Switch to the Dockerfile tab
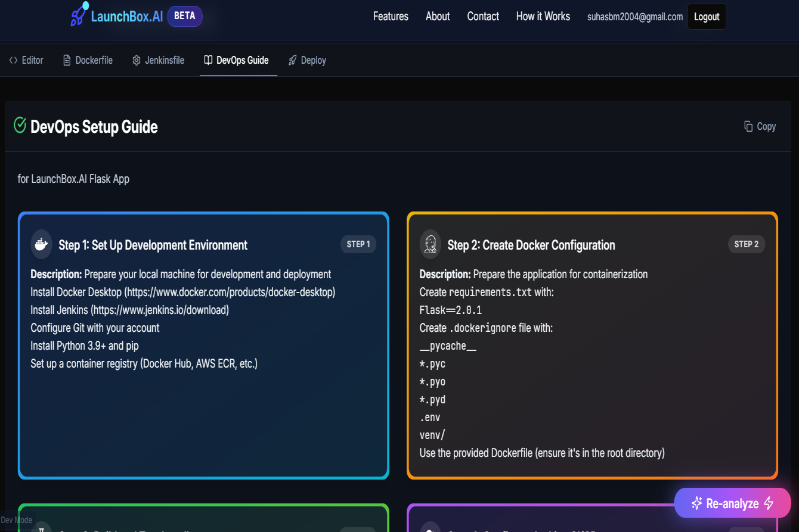This screenshot has width=799, height=532. pos(88,60)
